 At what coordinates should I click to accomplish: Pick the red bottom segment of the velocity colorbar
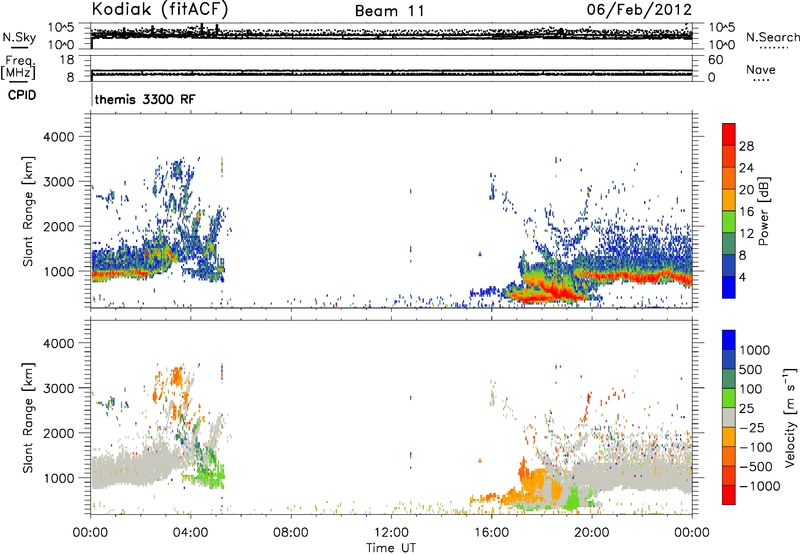729,495
